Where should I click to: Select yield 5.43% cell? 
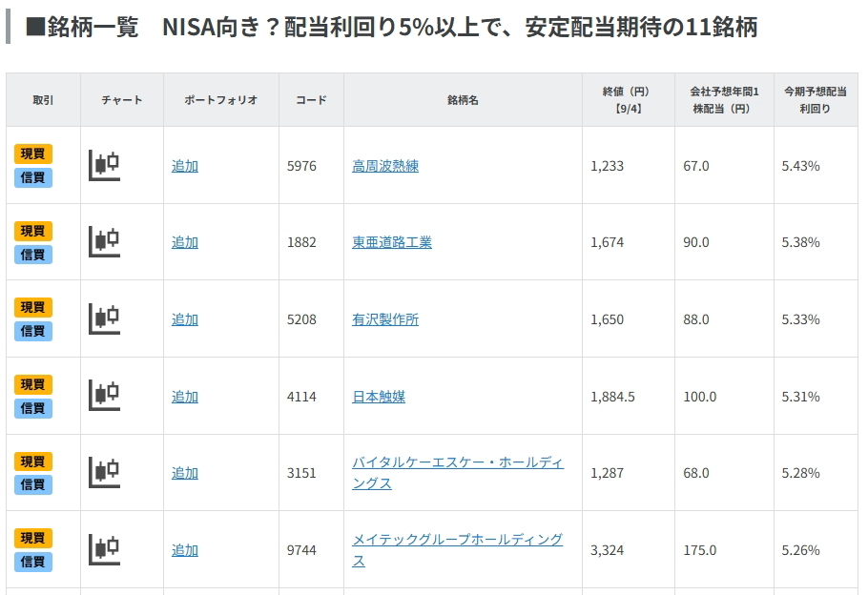[x=816, y=166]
